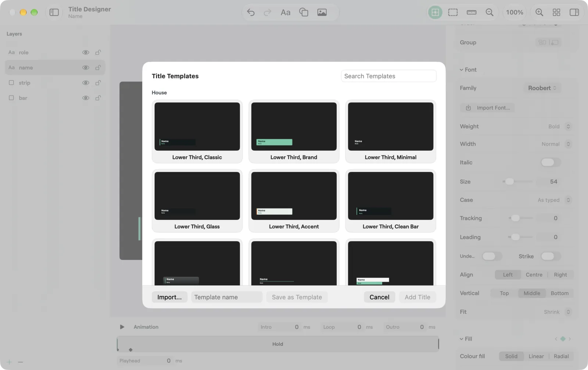Select Bottom vertical alignment segment
Viewport: 588px width, 370px height.
(559, 293)
